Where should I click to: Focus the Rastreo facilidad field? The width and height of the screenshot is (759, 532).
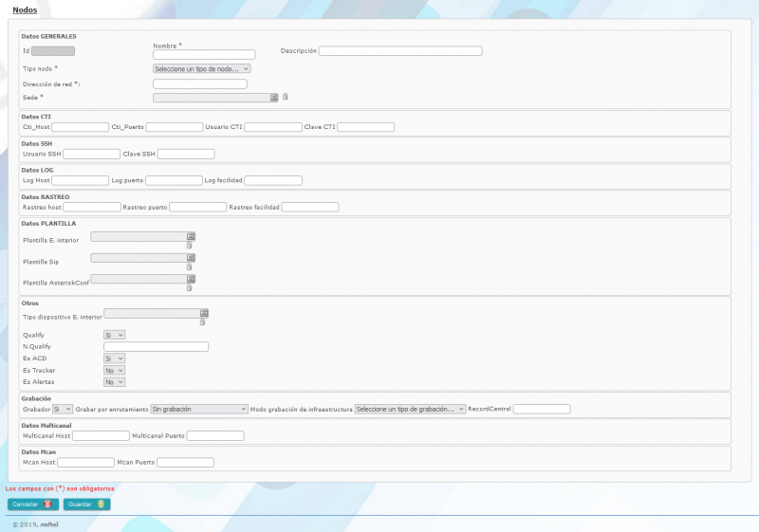point(310,208)
